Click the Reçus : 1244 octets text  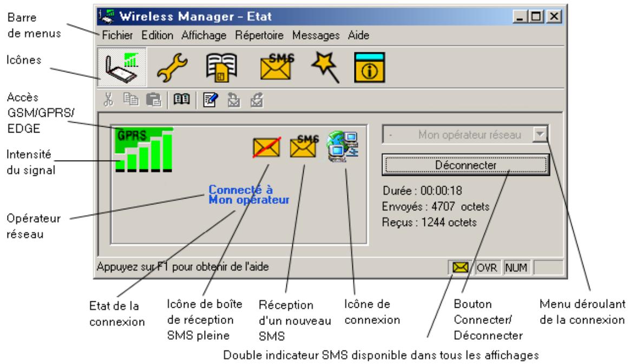coord(429,222)
